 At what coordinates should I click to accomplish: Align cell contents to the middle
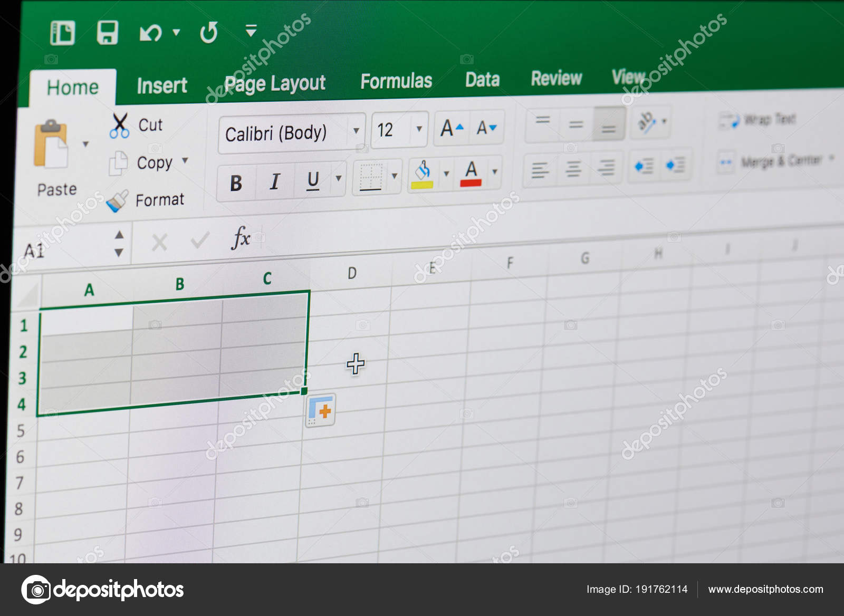(x=576, y=124)
